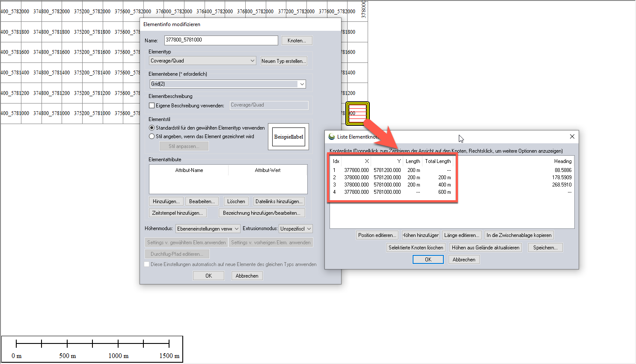636x364 pixels.
Task: Click In die Zwischenablage kopieren button
Action: (x=519, y=235)
